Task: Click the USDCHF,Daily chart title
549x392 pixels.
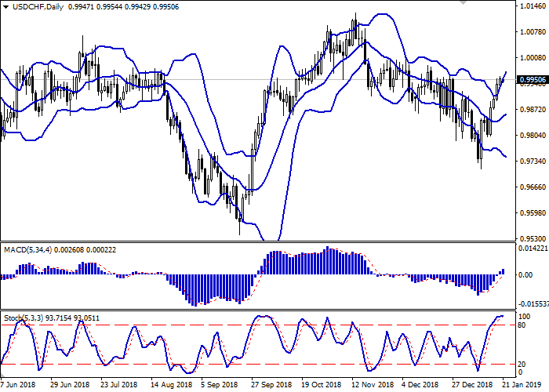Action: pyautogui.click(x=38, y=7)
